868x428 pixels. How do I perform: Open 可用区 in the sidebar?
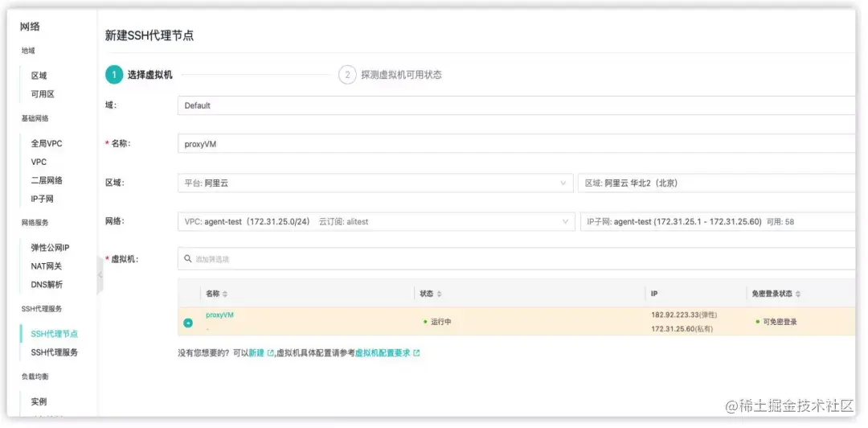pos(43,94)
